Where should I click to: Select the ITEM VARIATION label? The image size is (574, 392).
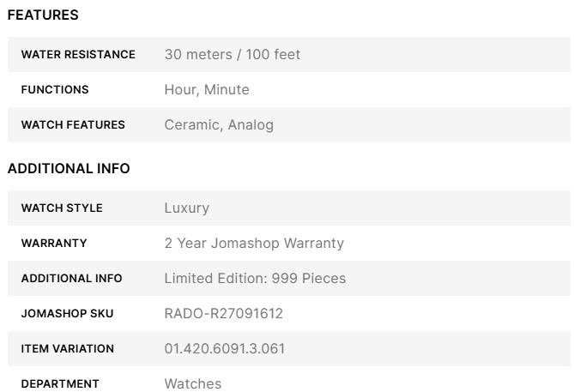[67, 349]
